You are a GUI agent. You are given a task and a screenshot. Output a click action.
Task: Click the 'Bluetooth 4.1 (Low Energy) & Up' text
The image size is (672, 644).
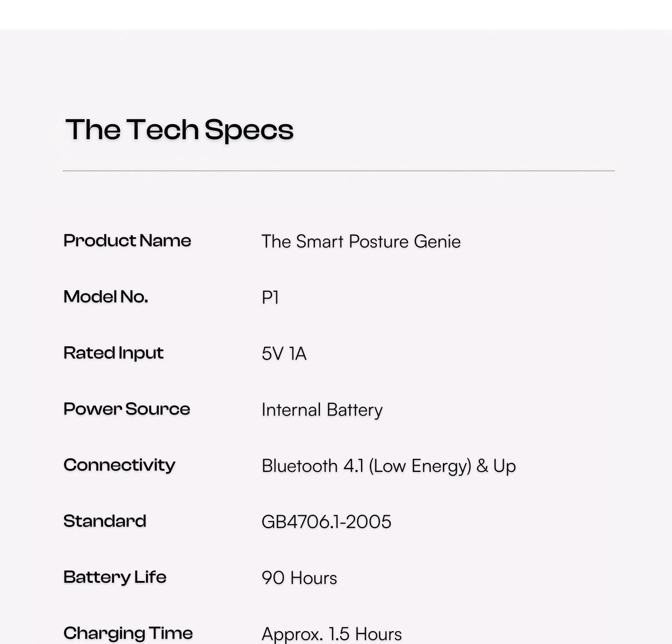click(389, 466)
